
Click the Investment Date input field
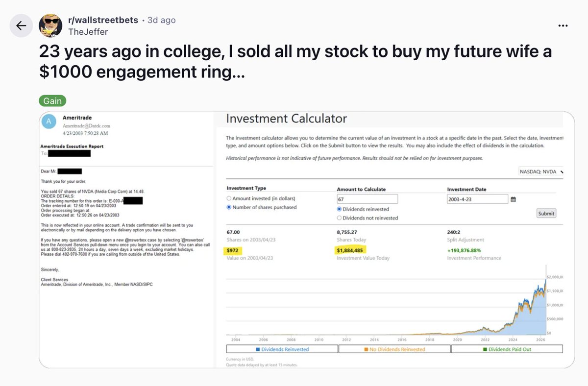pos(477,199)
